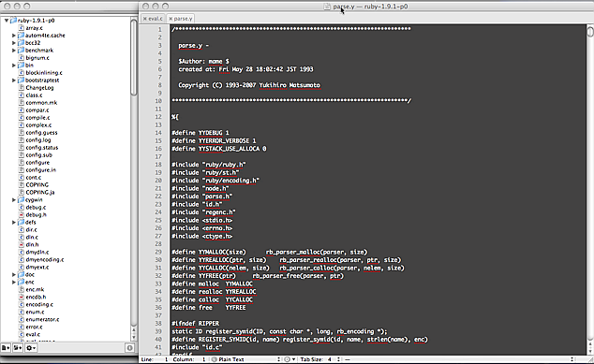Open the gear action menu in project drawer

coord(31,347)
